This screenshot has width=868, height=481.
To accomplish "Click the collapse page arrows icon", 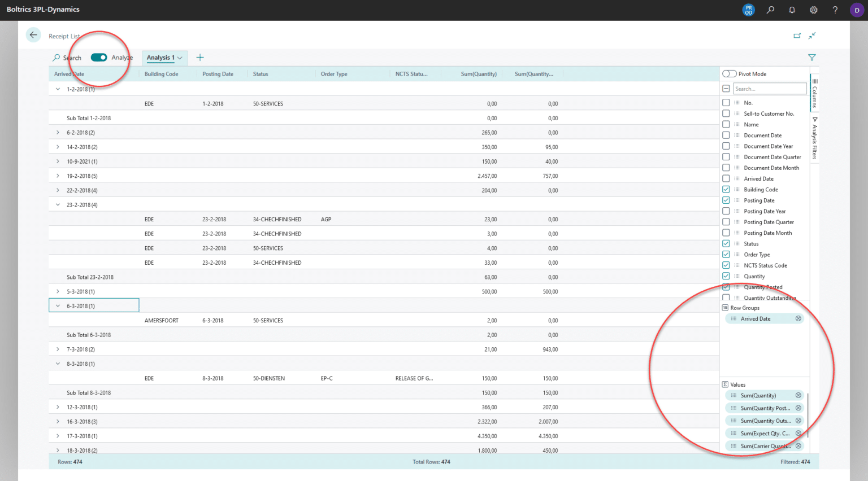I will coord(812,36).
